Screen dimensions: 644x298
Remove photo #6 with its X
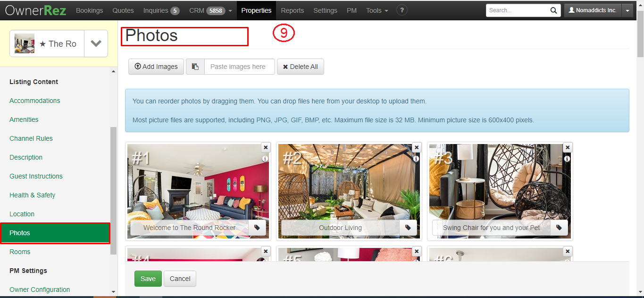click(568, 251)
